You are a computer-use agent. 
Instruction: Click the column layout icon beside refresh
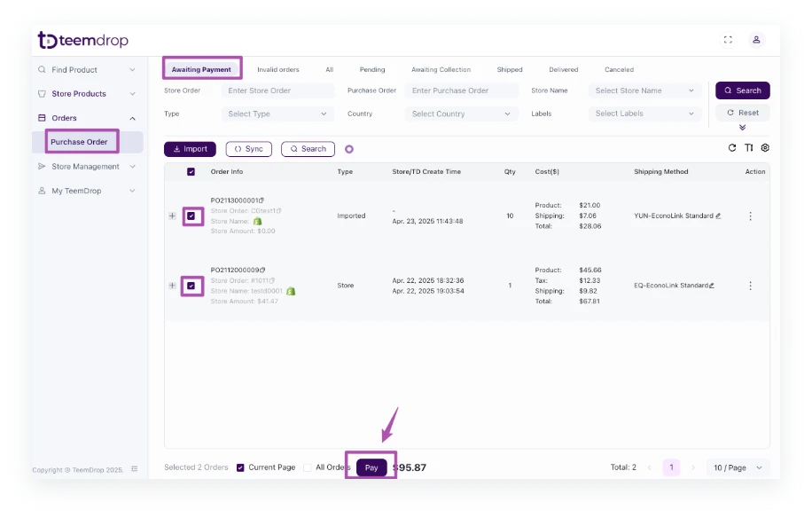point(749,148)
